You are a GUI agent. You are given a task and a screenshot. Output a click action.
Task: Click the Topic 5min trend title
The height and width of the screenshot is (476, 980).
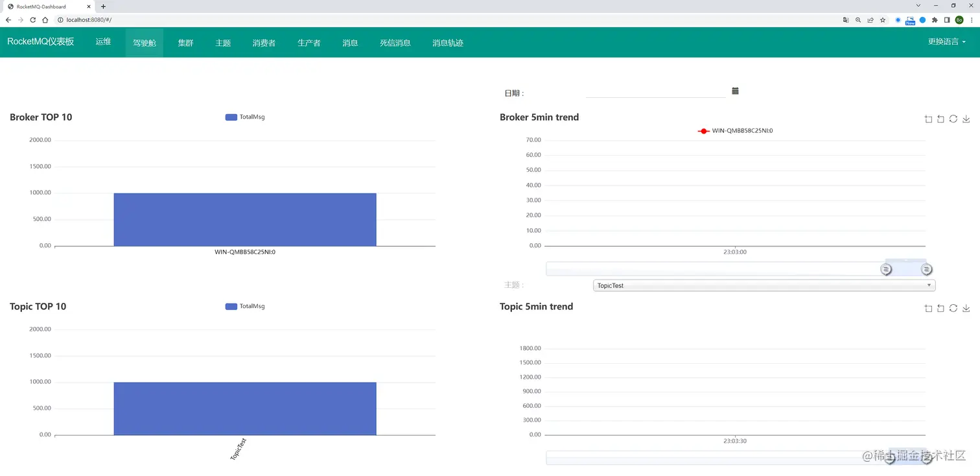click(x=536, y=307)
